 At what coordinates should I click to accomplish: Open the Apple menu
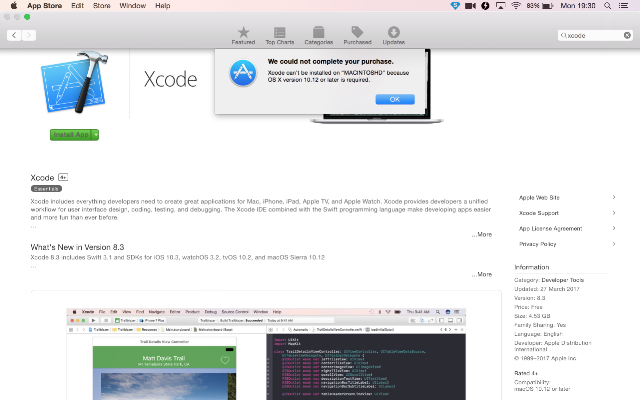click(13, 6)
